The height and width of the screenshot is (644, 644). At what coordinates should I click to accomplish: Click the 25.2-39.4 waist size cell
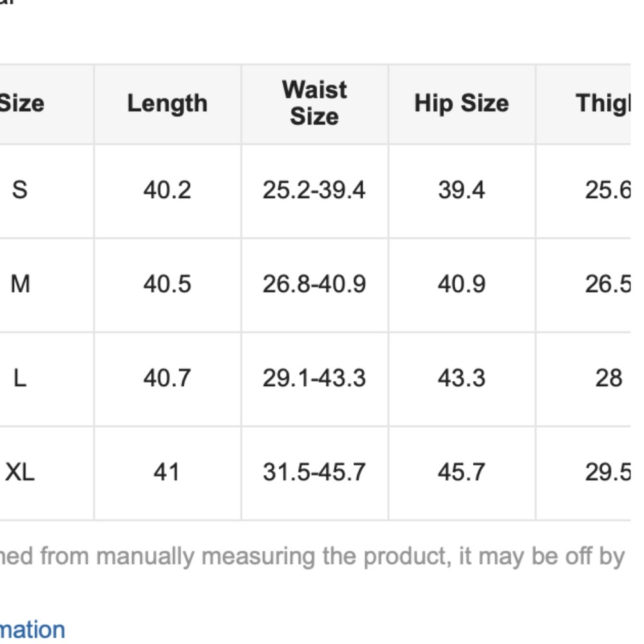pos(314,190)
